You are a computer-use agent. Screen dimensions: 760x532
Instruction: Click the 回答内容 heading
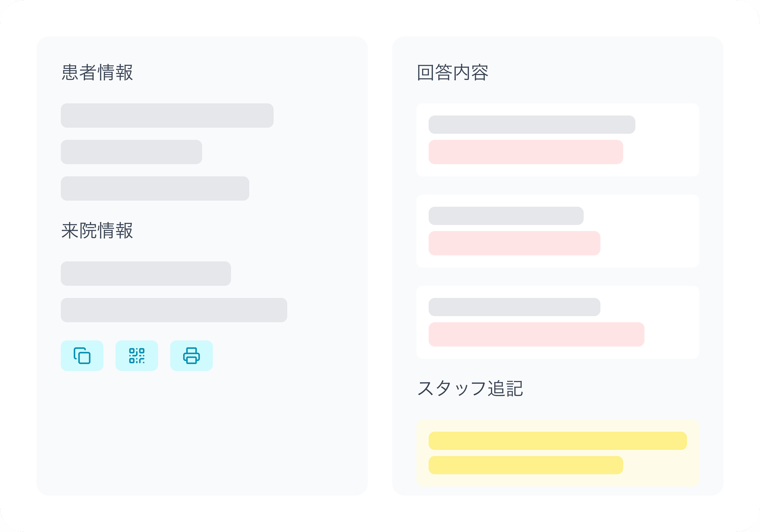(x=452, y=72)
